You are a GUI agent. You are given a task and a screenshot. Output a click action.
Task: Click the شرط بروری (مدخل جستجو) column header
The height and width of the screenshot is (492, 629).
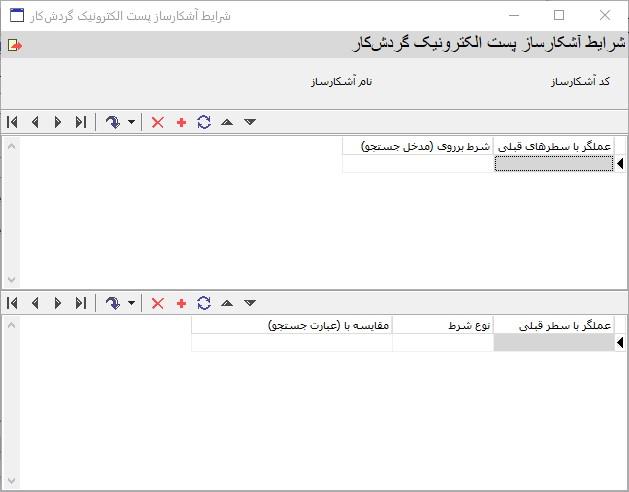point(418,146)
